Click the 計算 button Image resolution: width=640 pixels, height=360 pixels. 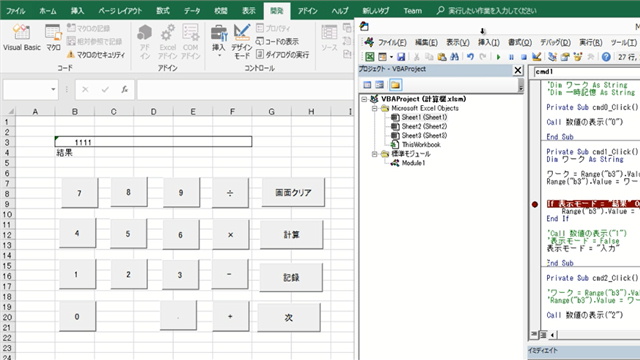tap(291, 235)
